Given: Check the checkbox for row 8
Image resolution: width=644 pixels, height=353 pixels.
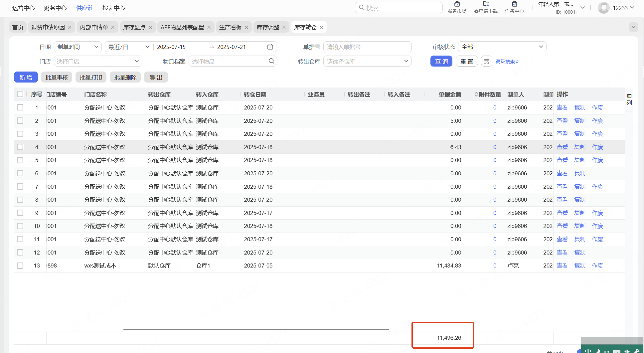Looking at the screenshot, I should tap(20, 200).
